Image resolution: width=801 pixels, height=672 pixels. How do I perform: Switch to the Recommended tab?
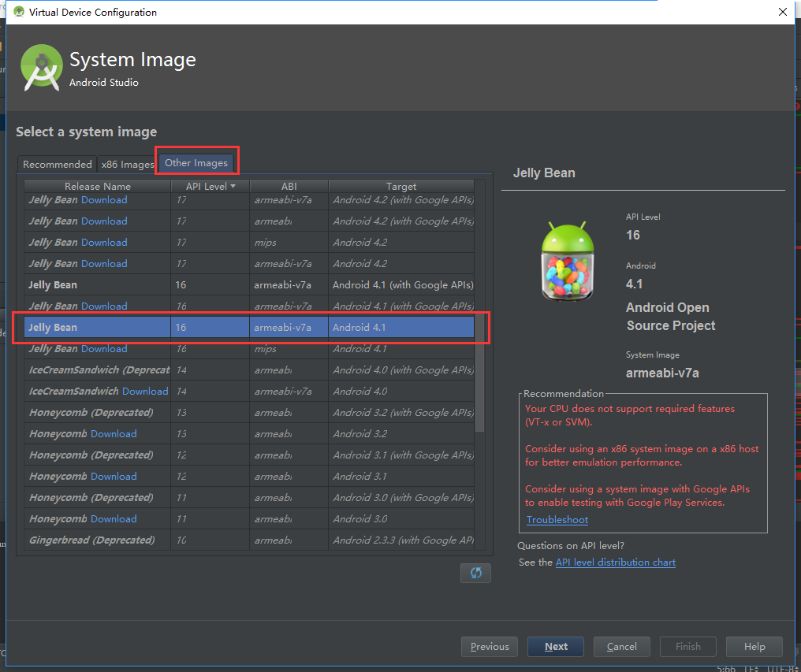click(x=58, y=165)
